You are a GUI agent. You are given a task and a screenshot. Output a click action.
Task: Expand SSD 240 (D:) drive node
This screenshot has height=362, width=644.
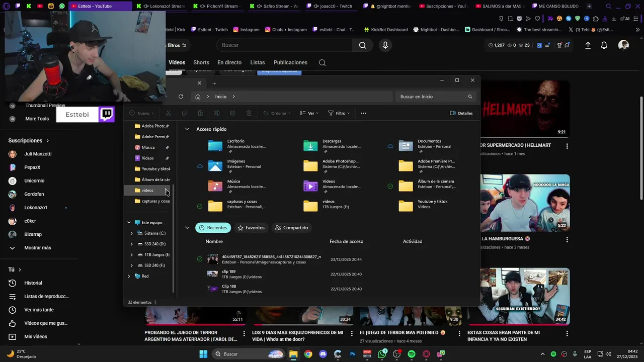pos(131,244)
